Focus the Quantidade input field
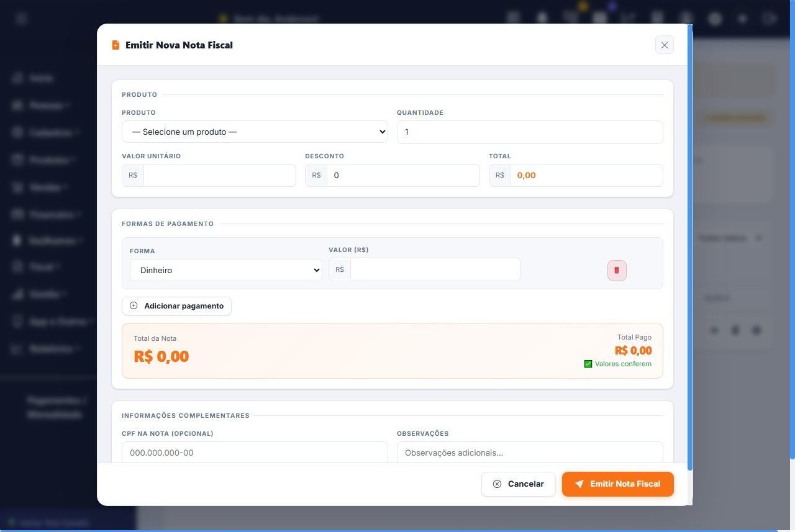795x532 pixels. (x=529, y=132)
